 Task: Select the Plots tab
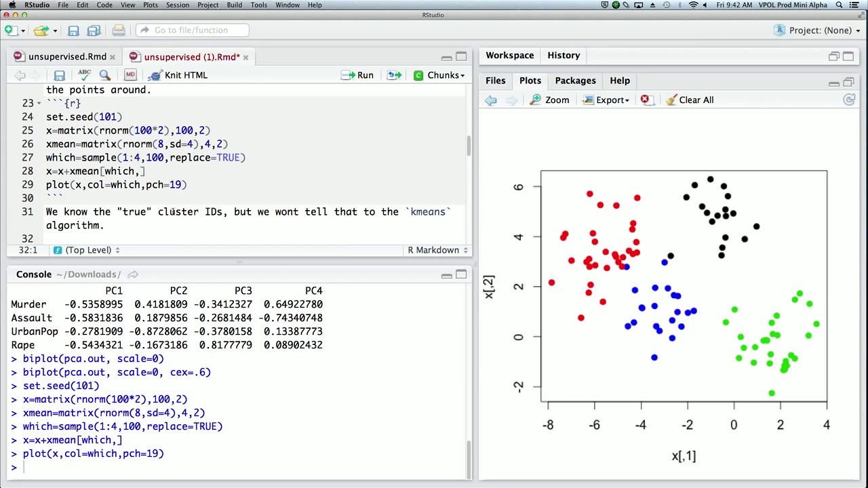(530, 81)
